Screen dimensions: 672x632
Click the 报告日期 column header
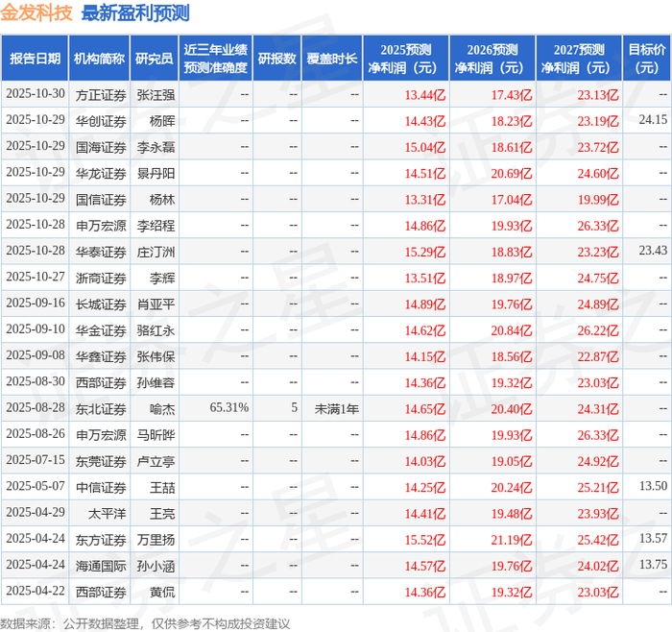[35, 59]
